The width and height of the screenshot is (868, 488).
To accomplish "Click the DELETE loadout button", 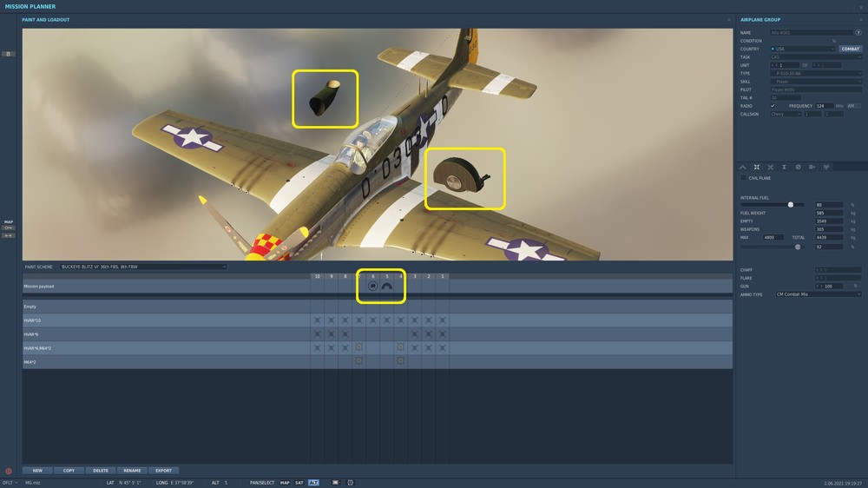I will click(101, 471).
